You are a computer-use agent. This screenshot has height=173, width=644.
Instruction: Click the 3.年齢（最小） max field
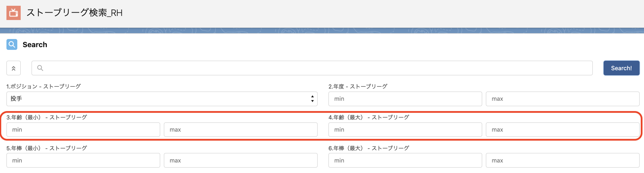(x=241, y=130)
